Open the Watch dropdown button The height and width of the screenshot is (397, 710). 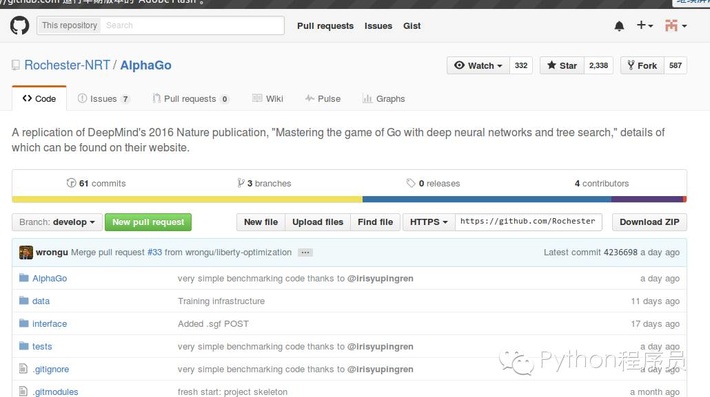[478, 66]
